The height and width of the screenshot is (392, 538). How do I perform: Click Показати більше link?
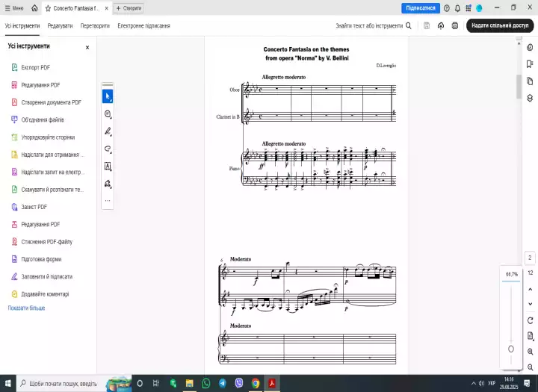(26, 308)
